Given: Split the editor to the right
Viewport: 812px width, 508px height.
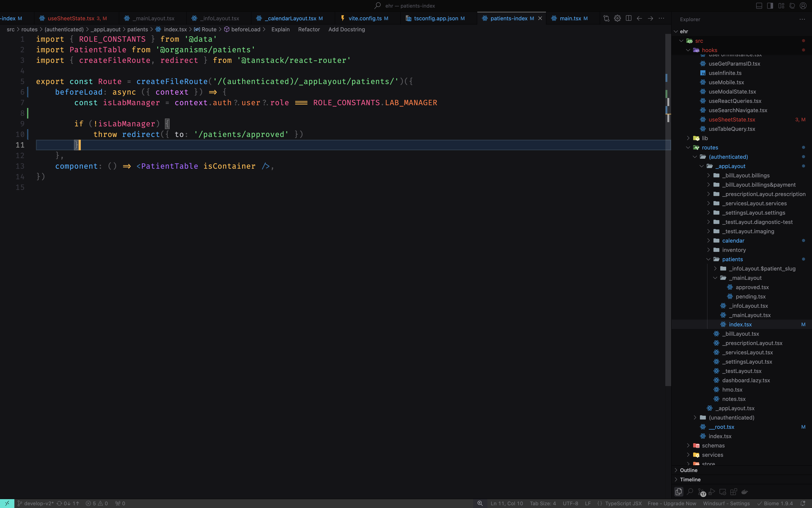Looking at the screenshot, I should [628, 18].
